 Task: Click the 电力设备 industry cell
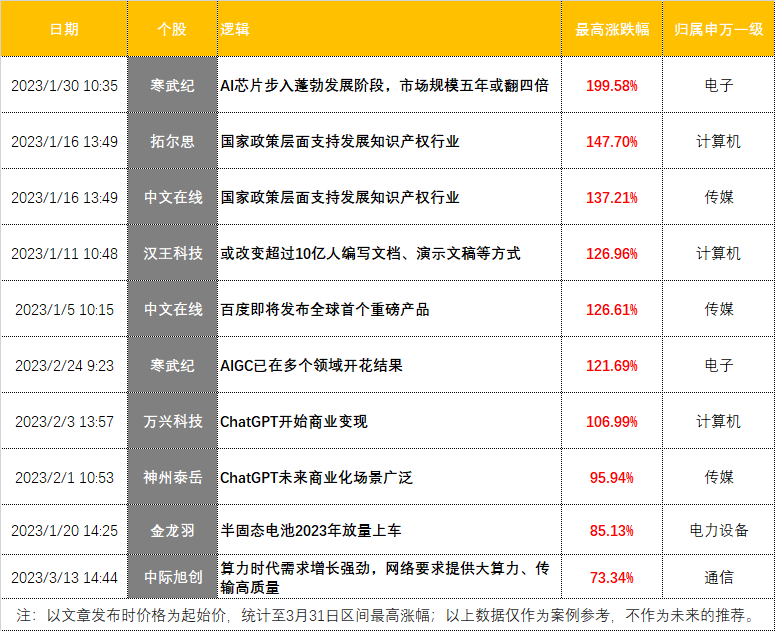tap(719, 531)
